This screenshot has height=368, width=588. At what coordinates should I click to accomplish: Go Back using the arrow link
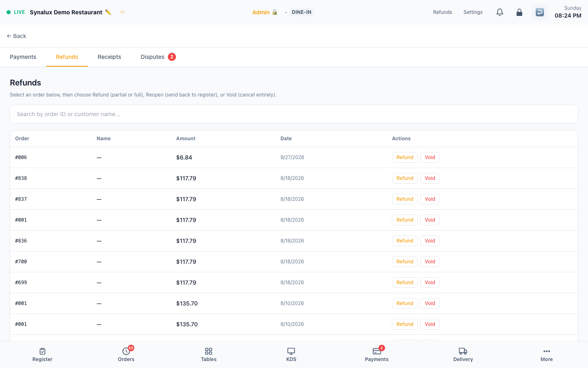coord(16,36)
